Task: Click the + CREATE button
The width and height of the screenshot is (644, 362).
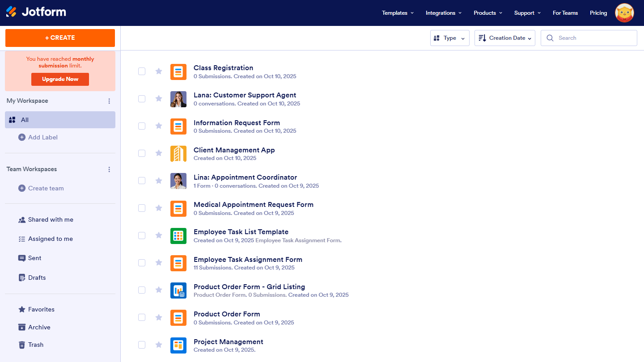Action: [x=60, y=38]
